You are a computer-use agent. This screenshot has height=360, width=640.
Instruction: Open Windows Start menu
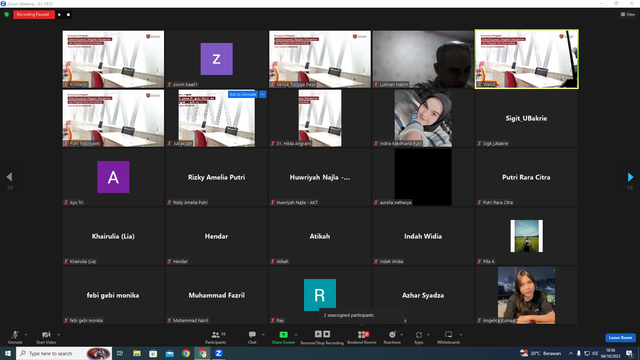(8, 353)
